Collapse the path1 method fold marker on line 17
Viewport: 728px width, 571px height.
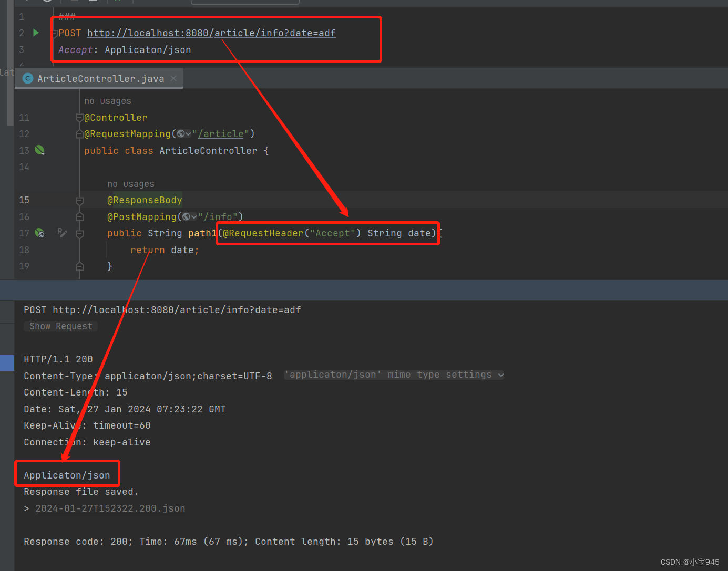[x=80, y=234]
